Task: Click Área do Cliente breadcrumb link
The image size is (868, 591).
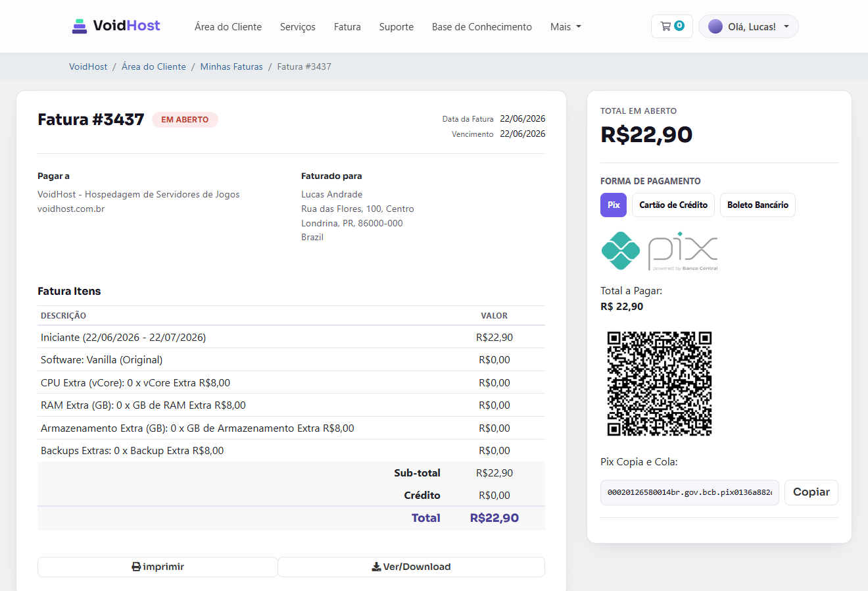Action: [154, 66]
